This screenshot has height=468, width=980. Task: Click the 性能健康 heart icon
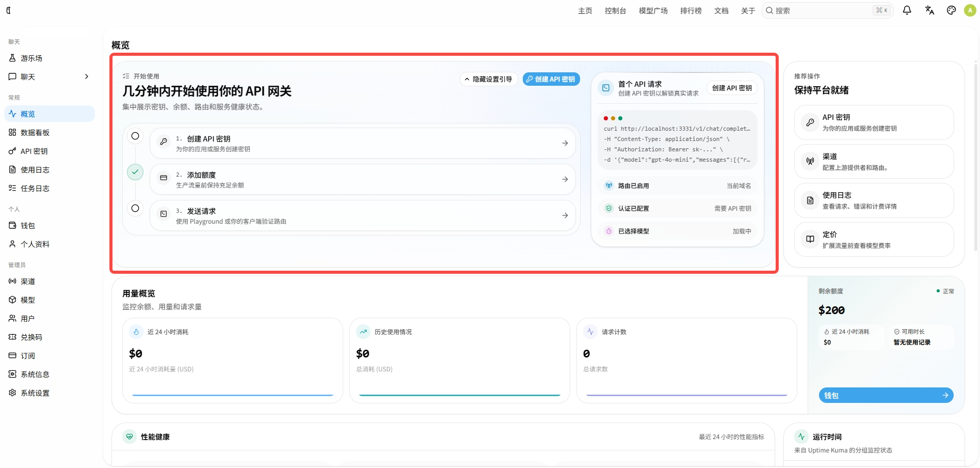(x=130, y=436)
